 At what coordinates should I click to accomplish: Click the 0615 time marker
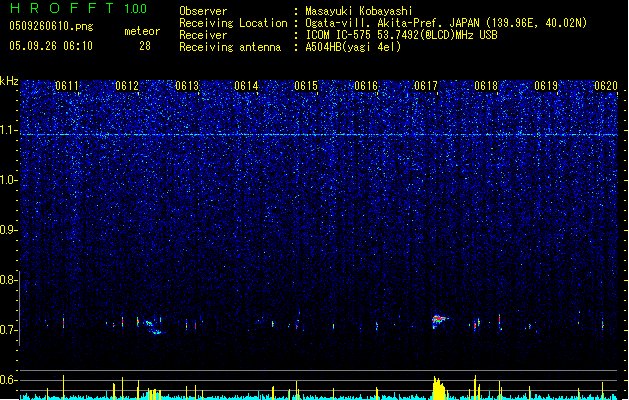pyautogui.click(x=306, y=86)
